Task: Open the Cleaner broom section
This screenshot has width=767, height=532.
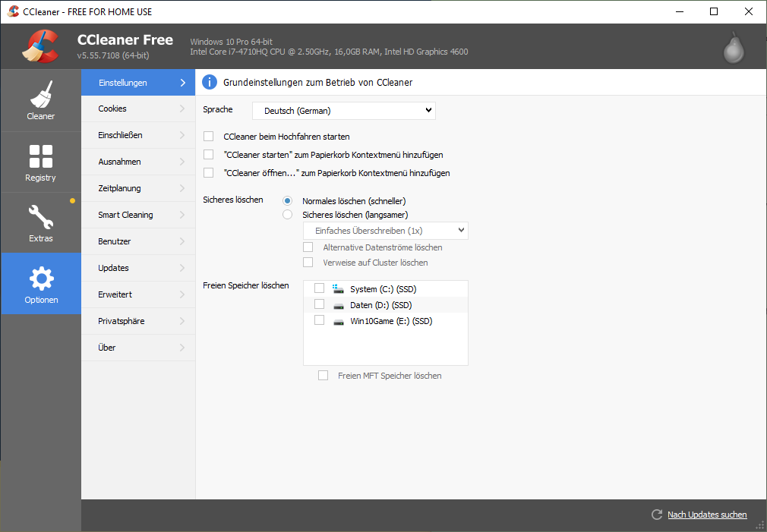Action: click(41, 100)
